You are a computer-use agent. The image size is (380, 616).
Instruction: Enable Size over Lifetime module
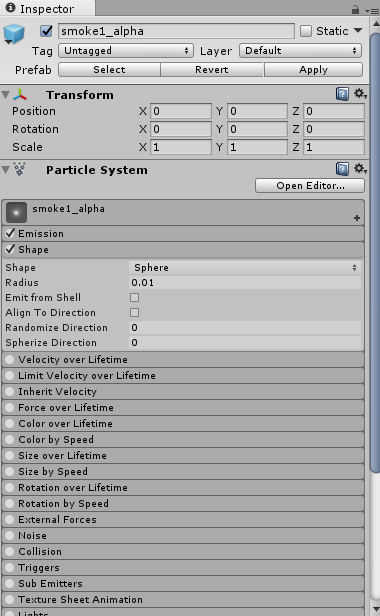point(9,456)
